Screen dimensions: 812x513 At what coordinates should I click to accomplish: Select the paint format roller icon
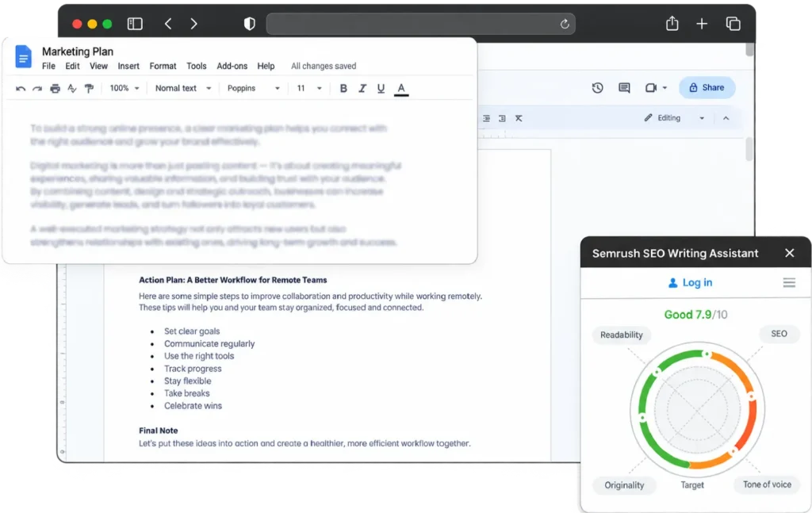tap(89, 89)
